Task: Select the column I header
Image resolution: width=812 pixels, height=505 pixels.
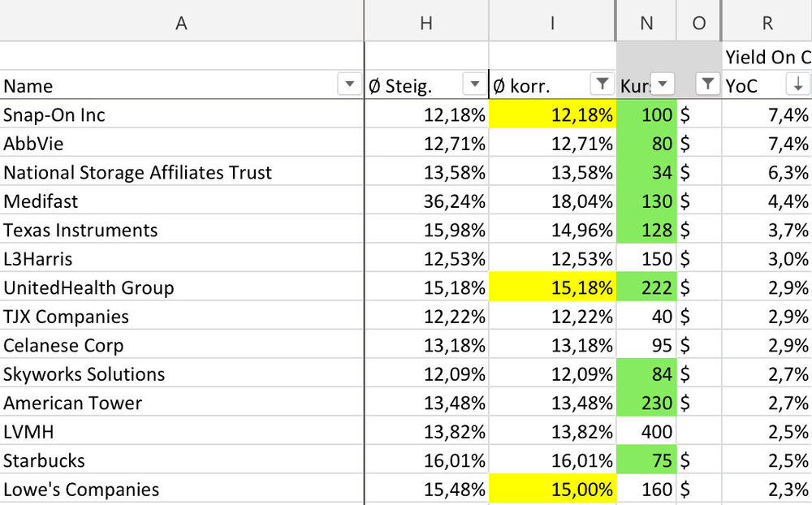Action: (x=552, y=23)
